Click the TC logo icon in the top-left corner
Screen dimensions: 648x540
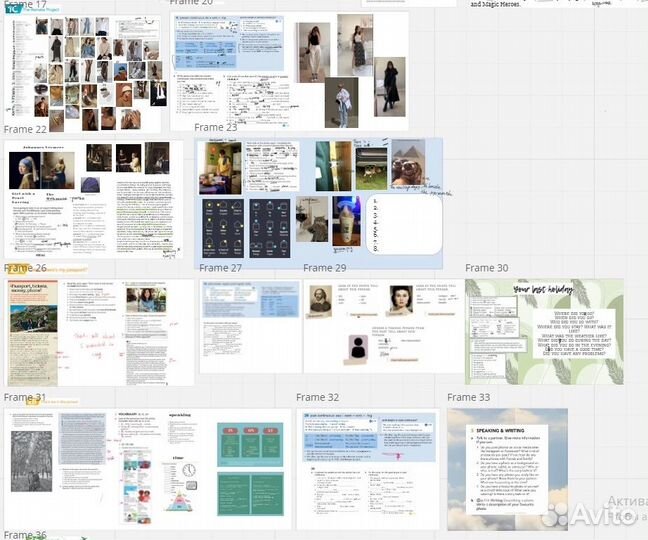coord(13,8)
